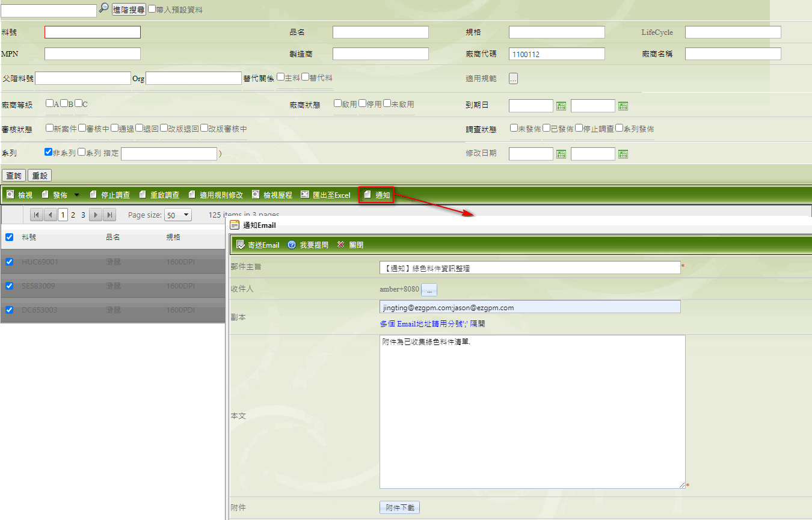Check 審核中 checkbox

click(x=82, y=128)
